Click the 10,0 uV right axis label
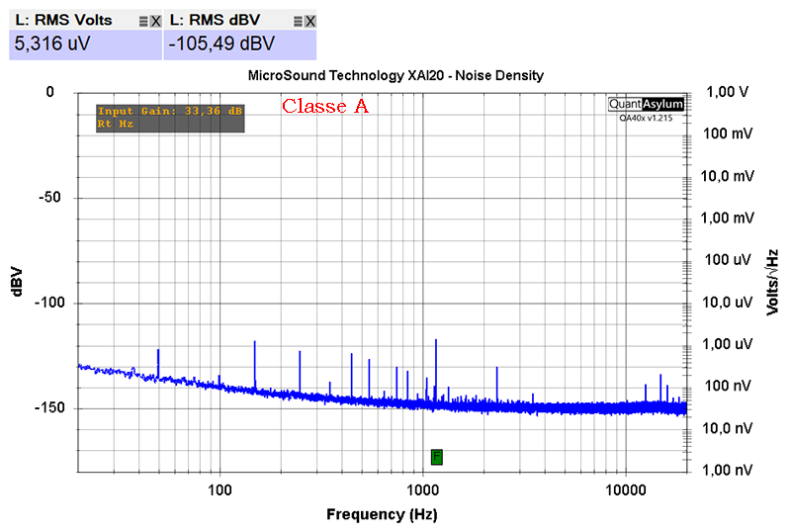791x532 pixels. tap(728, 303)
